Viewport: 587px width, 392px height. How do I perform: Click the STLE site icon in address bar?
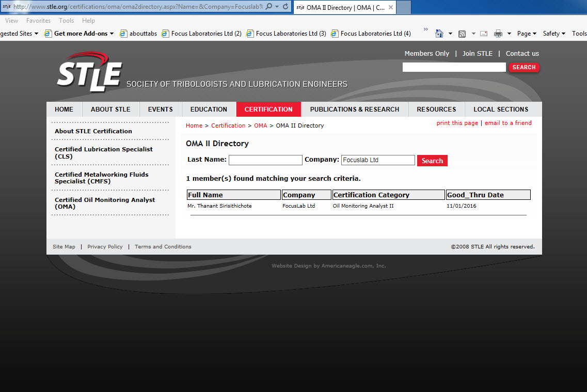pyautogui.click(x=7, y=7)
